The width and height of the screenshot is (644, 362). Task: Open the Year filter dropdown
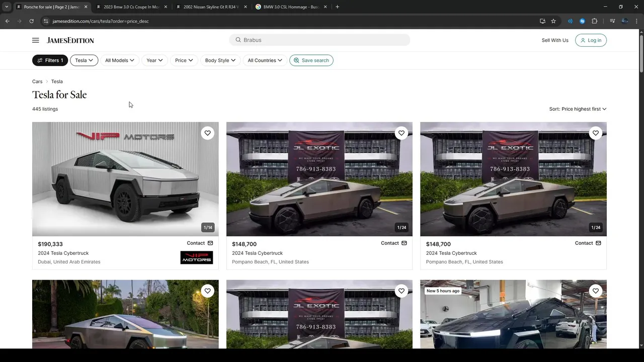point(154,60)
